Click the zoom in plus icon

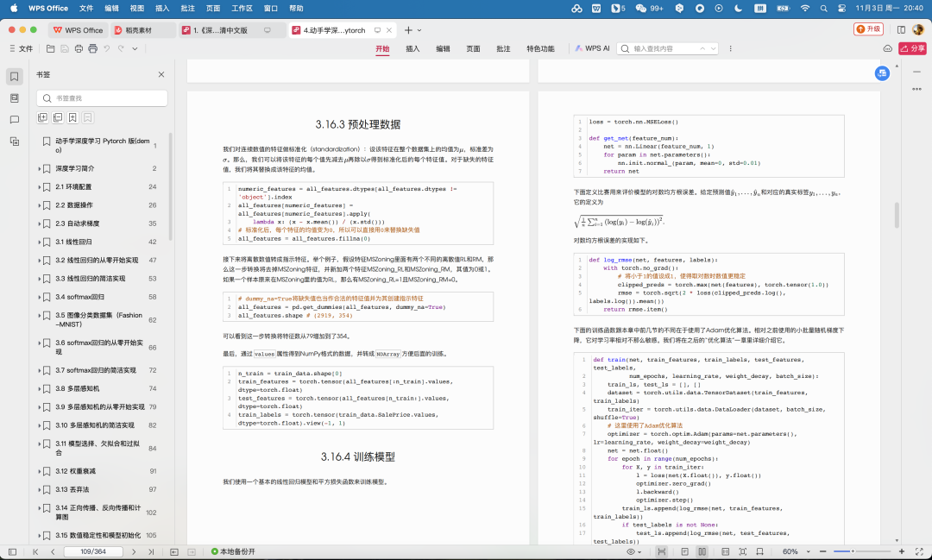click(x=902, y=551)
